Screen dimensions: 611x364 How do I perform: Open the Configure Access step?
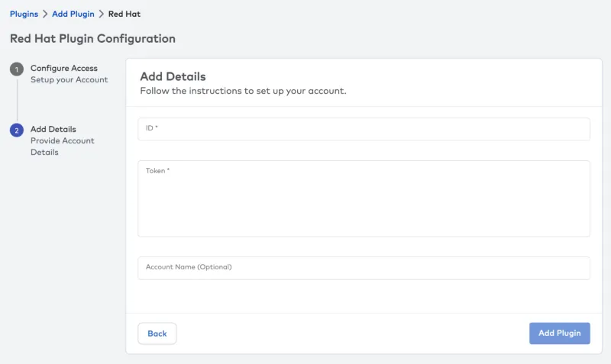[x=64, y=68]
